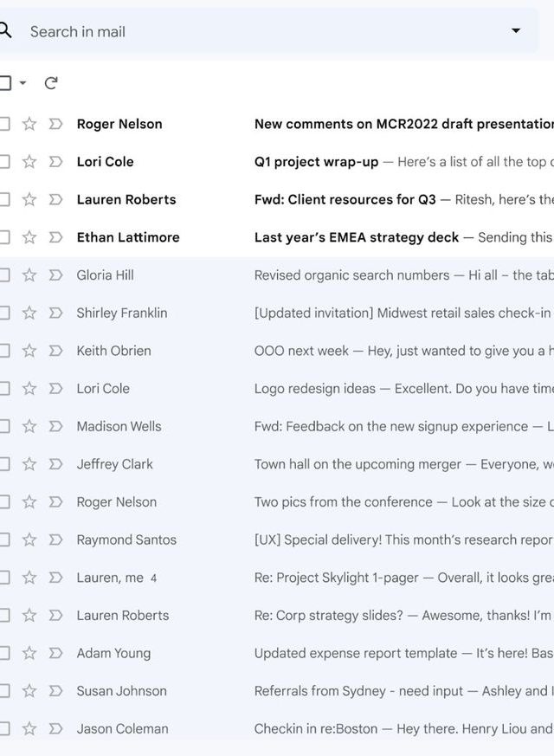Mark Ethan Lattimore email as important
This screenshot has height=756, width=554.
pyautogui.click(x=56, y=237)
